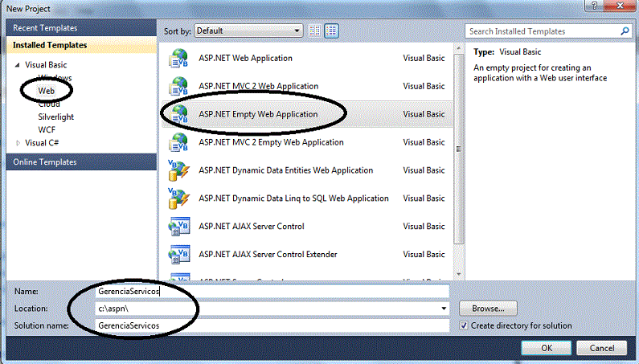The height and width of the screenshot is (364, 639).
Task: Click ASP.NET Empty Web Application icon
Action: pyautogui.click(x=178, y=114)
